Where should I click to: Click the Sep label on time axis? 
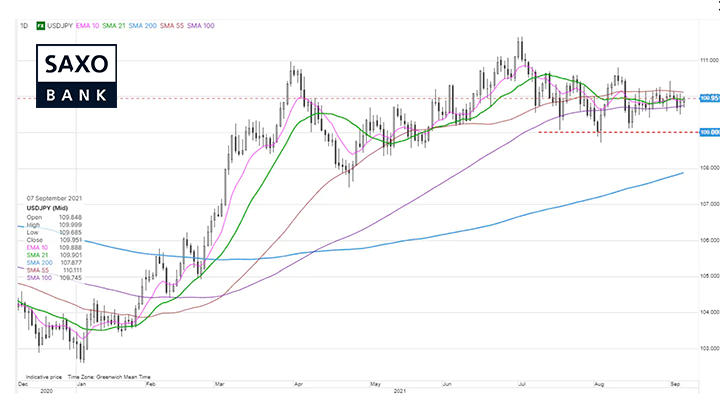(x=675, y=384)
